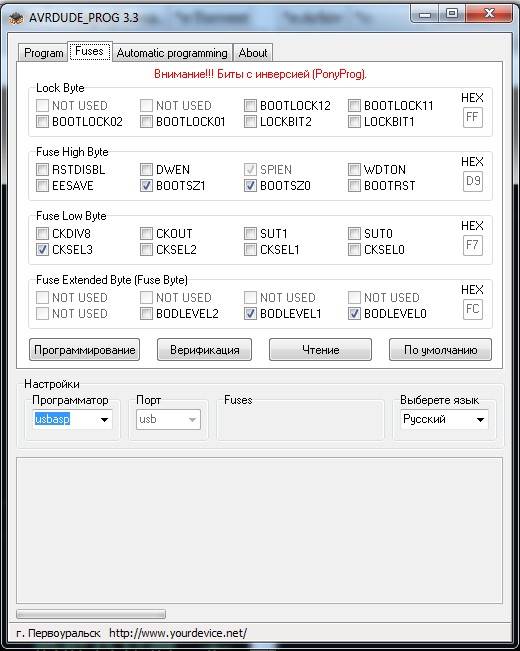Click the Чтение button to read fuses
This screenshot has width=520, height=651.
coord(320,350)
